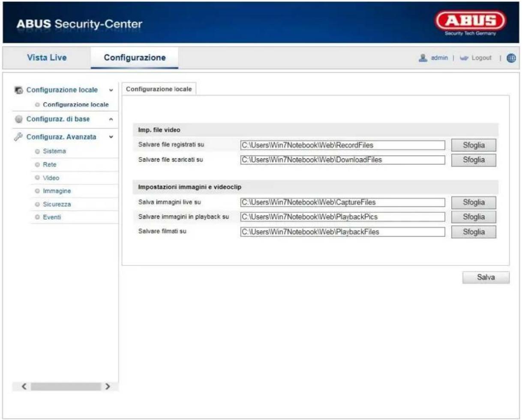Switch to the Vista Live tab
This screenshot has width=522, height=420.
click(47, 58)
